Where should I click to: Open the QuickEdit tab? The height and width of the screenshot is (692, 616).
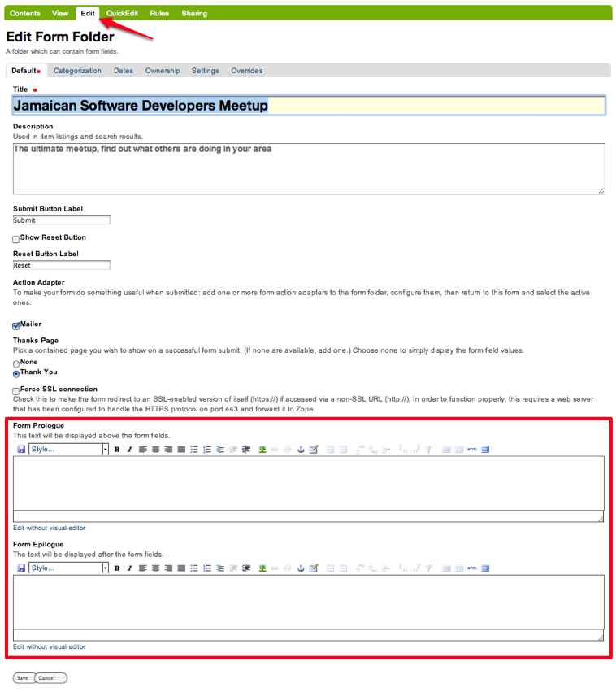[122, 13]
